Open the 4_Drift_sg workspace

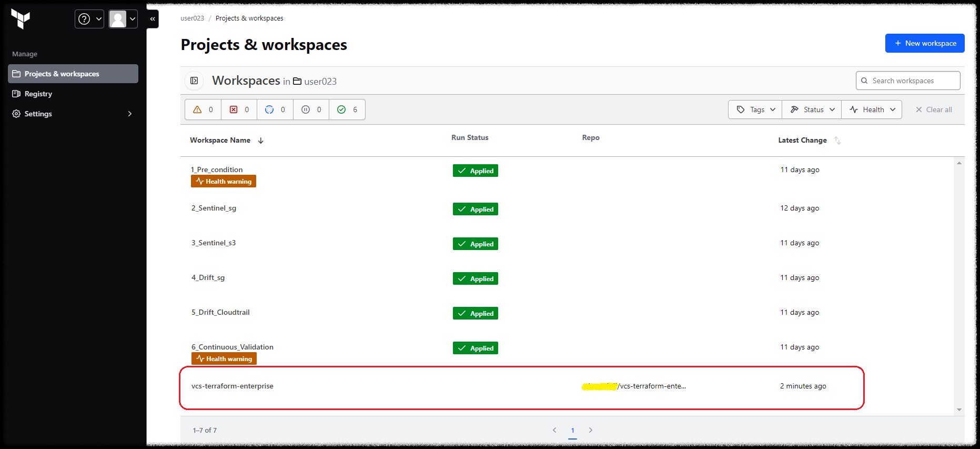[208, 277]
